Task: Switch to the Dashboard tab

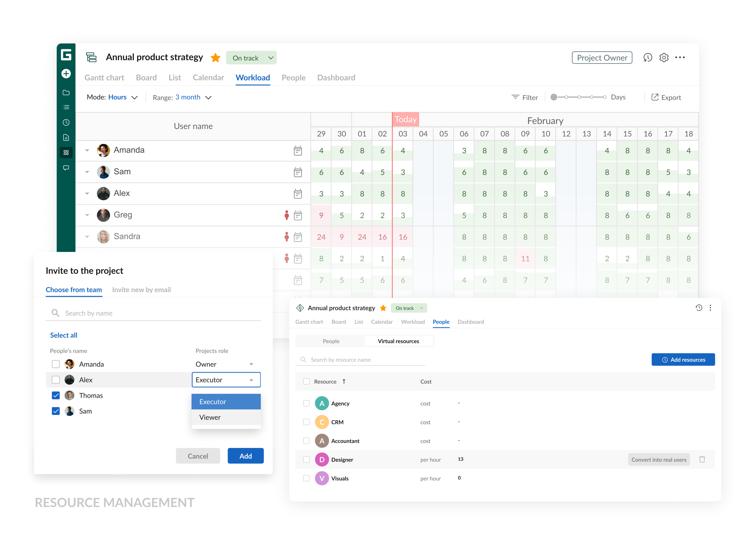Action: coord(336,77)
